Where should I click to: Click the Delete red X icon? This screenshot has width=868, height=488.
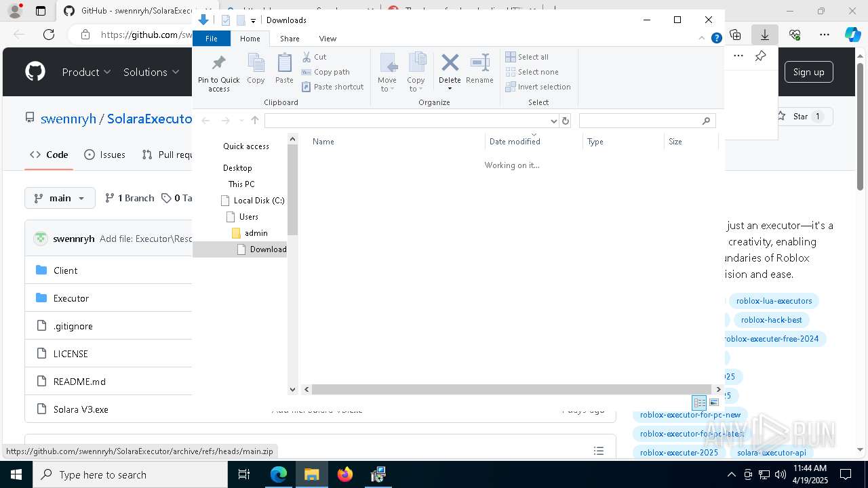pyautogui.click(x=450, y=63)
